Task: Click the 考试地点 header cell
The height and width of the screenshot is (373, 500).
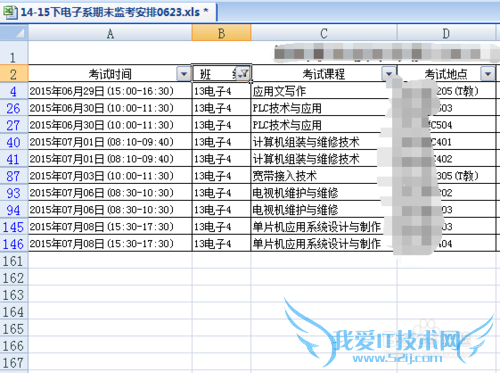Action: click(446, 74)
